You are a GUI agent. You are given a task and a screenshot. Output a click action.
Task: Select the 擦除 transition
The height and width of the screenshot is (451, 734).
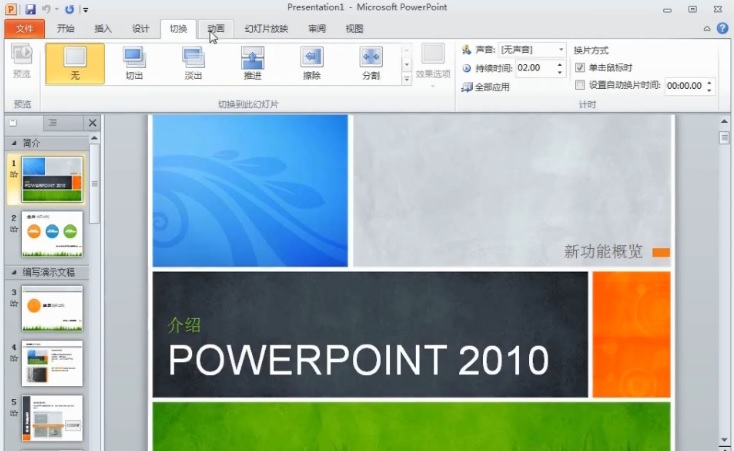[312, 64]
